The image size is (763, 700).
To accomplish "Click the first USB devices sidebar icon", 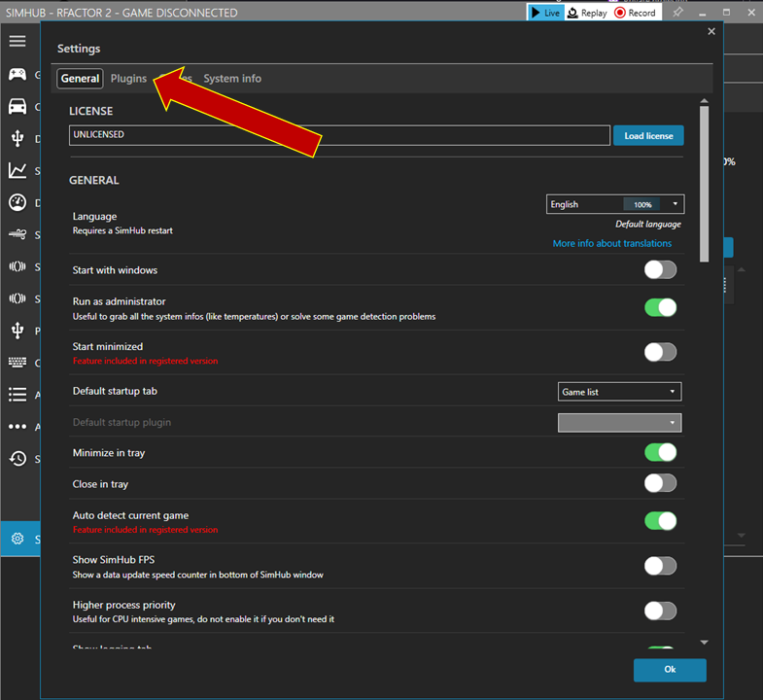I will click(17, 138).
